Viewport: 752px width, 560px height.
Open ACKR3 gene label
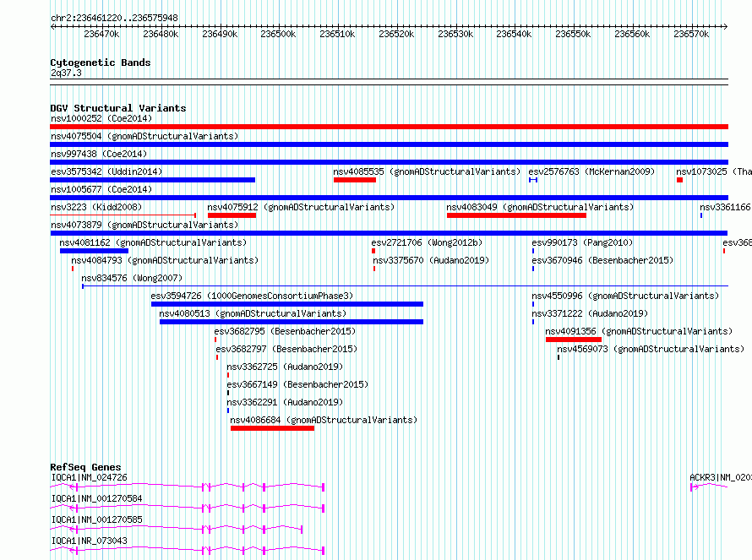(x=721, y=477)
